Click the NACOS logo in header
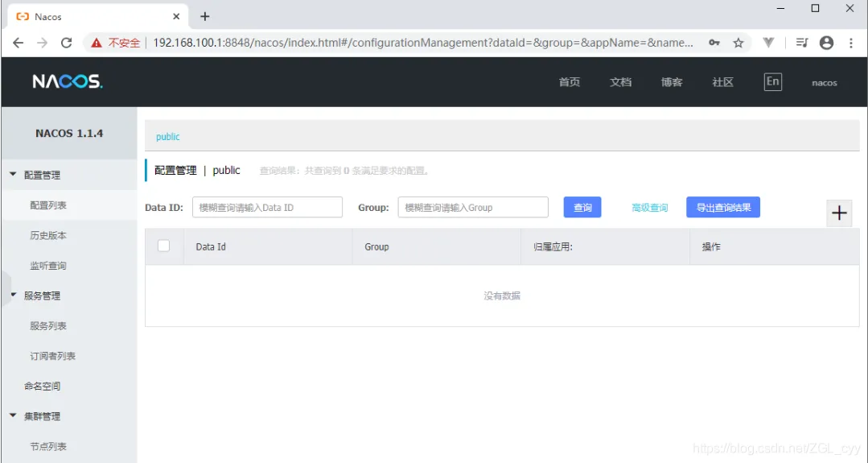The image size is (868, 463). (68, 82)
